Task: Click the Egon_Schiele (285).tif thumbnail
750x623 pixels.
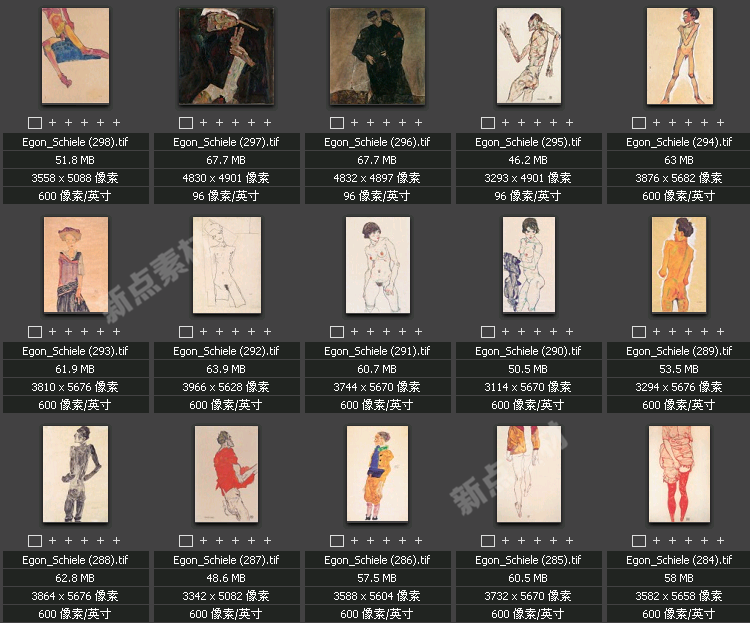Action: [x=529, y=474]
